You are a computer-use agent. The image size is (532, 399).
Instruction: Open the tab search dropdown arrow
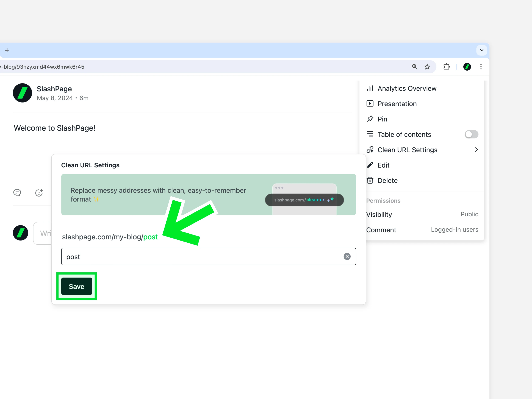tap(481, 50)
